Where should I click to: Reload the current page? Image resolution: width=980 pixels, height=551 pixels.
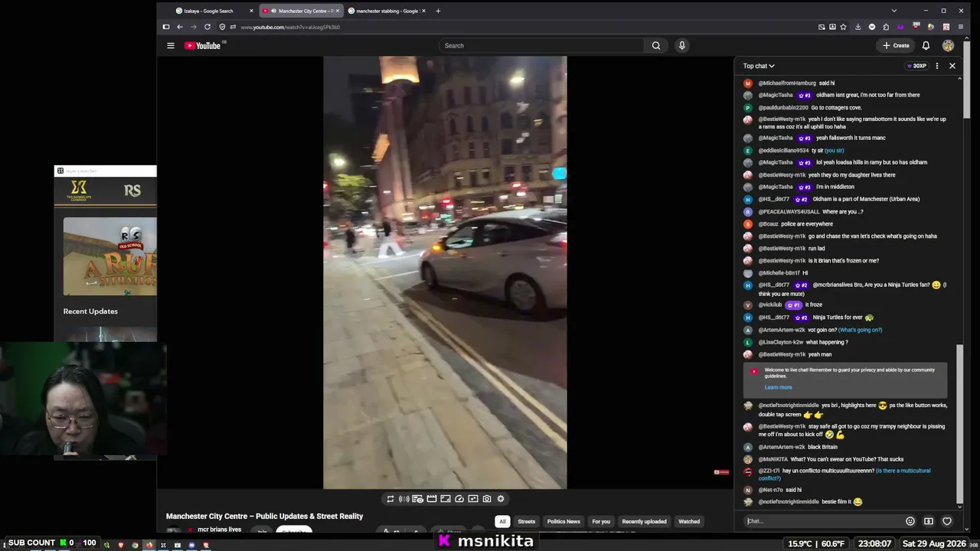(207, 27)
